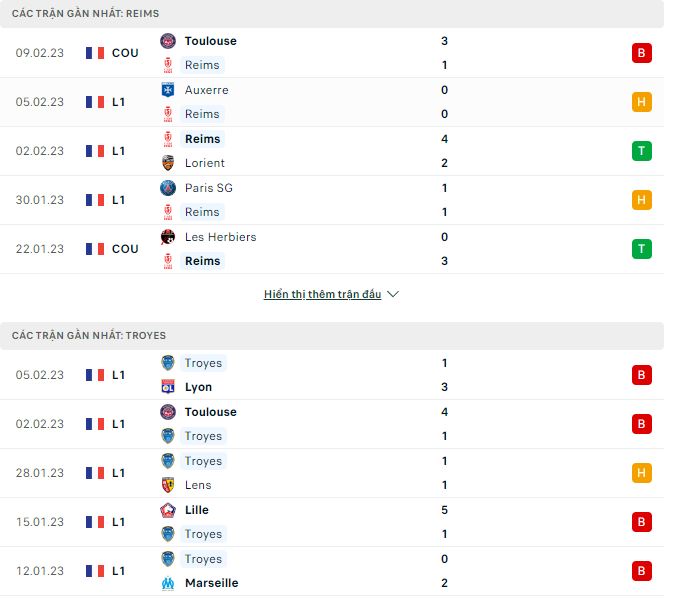Click the Paris SG club crest
Image resolution: width=675 pixels, height=599 pixels.
168,188
